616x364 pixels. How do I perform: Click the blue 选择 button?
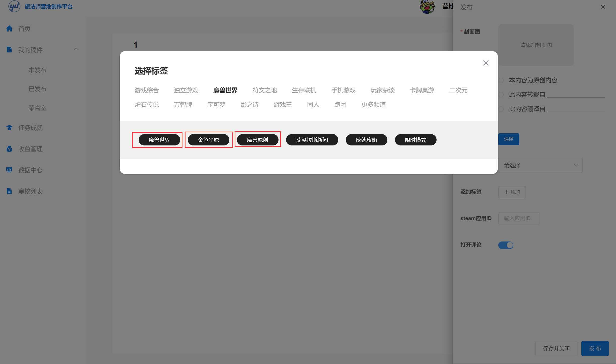click(509, 139)
